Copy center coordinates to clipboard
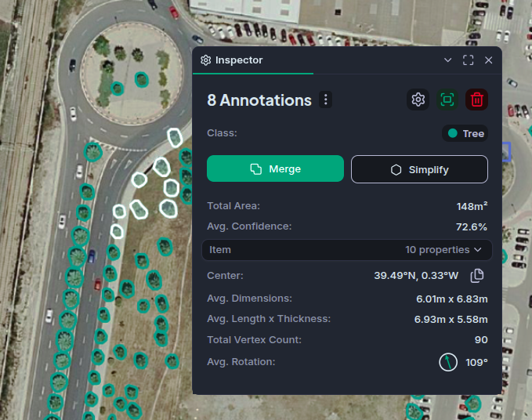Image resolution: width=532 pixels, height=420 pixels. pos(477,276)
